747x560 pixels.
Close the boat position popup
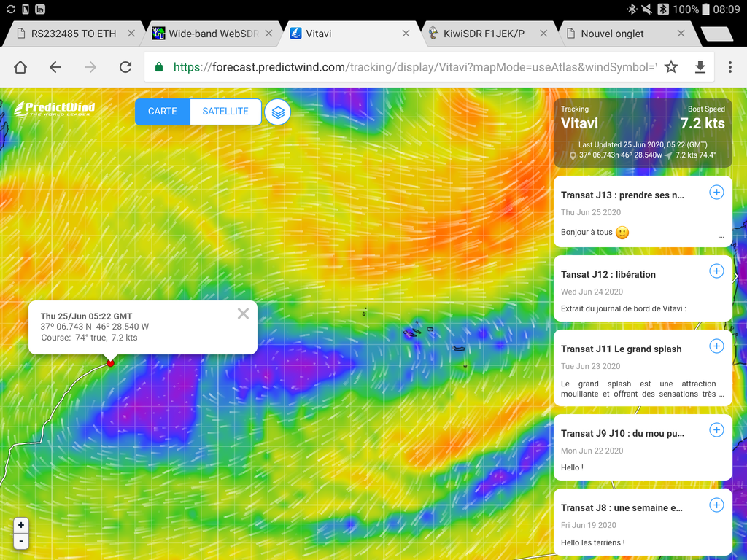click(243, 314)
